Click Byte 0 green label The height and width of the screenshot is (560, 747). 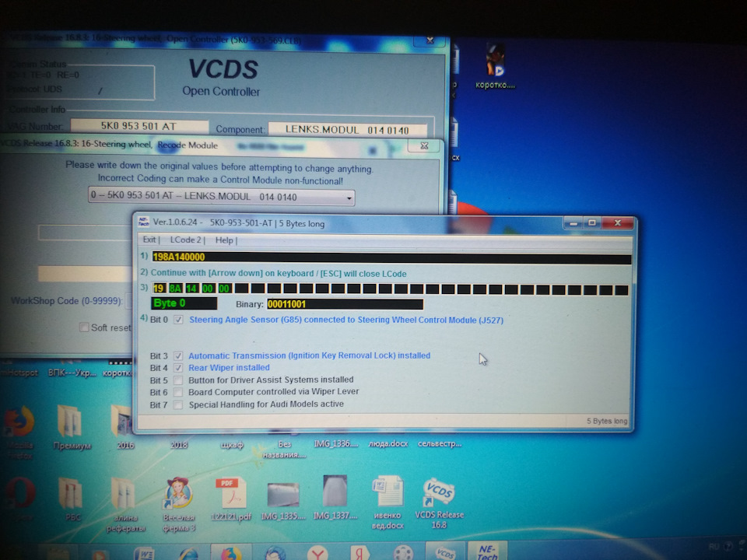point(184,303)
